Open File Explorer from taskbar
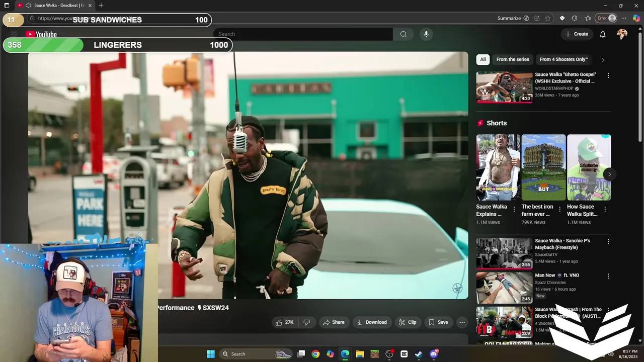Viewport: 644px width, 362px height. point(360,354)
